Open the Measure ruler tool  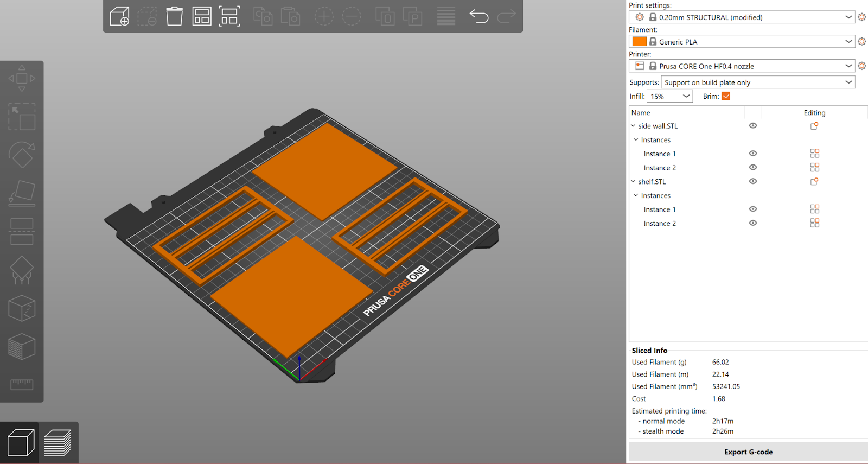pyautogui.click(x=22, y=384)
